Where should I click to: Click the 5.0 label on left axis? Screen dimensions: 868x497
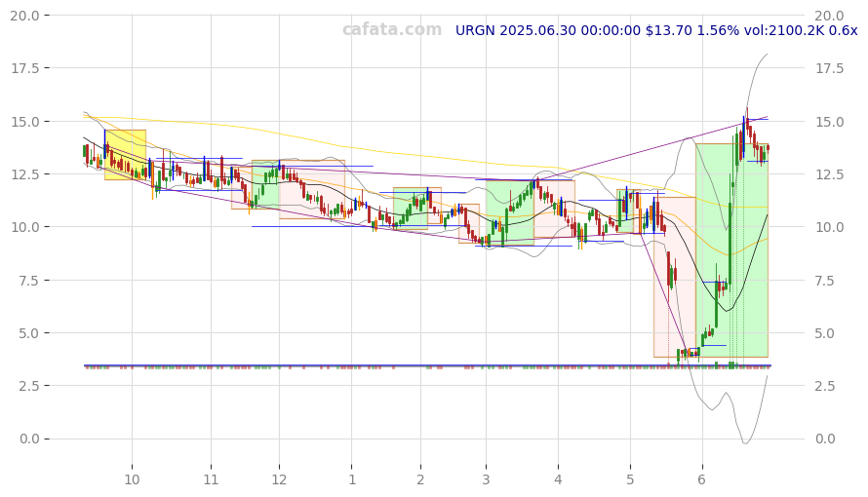(x=28, y=333)
